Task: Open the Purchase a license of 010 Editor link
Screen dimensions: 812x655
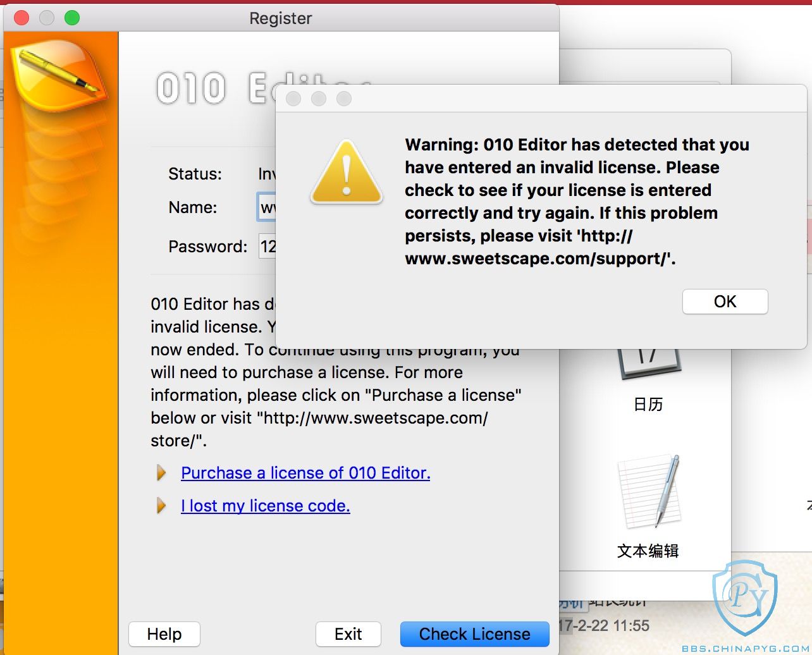Action: point(305,473)
